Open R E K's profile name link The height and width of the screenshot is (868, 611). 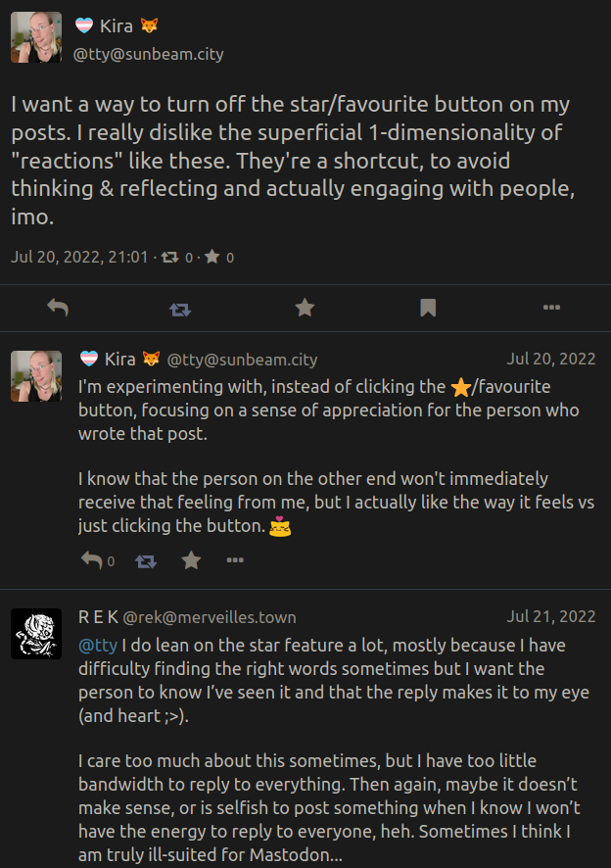(97, 617)
